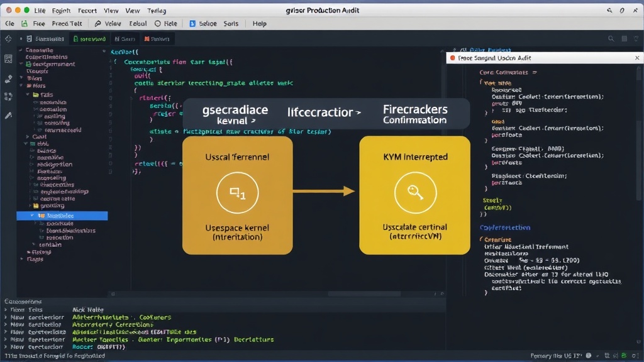
Task: Click the blue Seloe icon in toolbar
Action: coord(192,23)
